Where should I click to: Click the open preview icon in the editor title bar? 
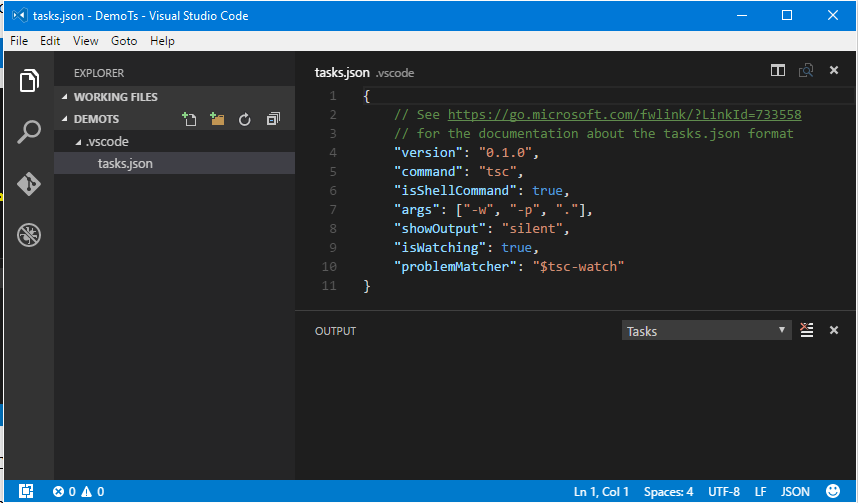click(806, 70)
